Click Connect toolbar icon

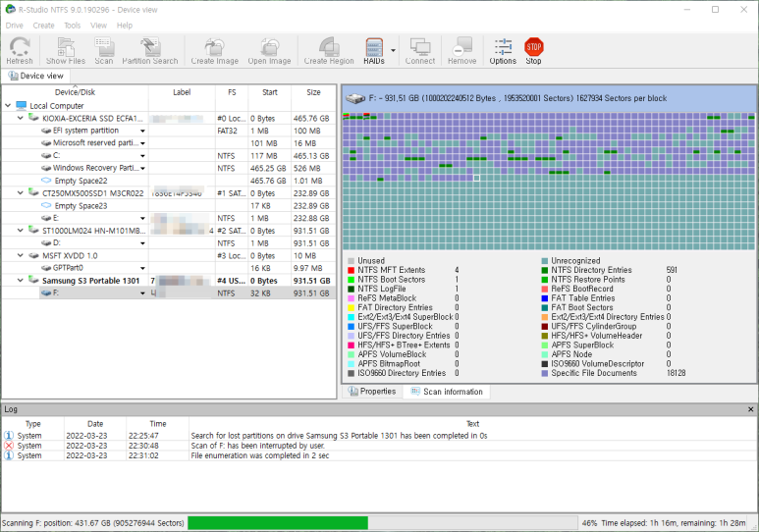[420, 51]
